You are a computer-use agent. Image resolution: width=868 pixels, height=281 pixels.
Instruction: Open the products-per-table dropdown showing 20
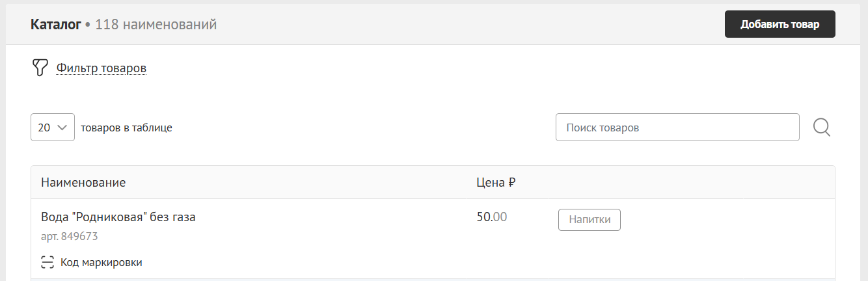click(53, 127)
